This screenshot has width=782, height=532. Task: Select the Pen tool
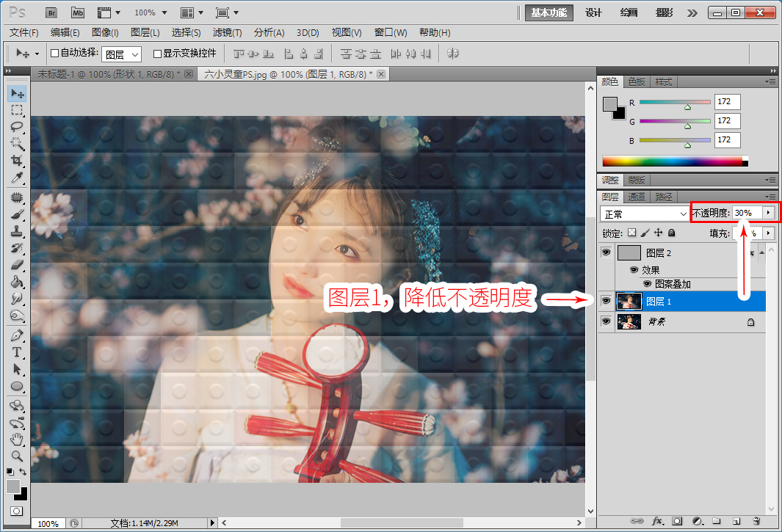(17, 335)
